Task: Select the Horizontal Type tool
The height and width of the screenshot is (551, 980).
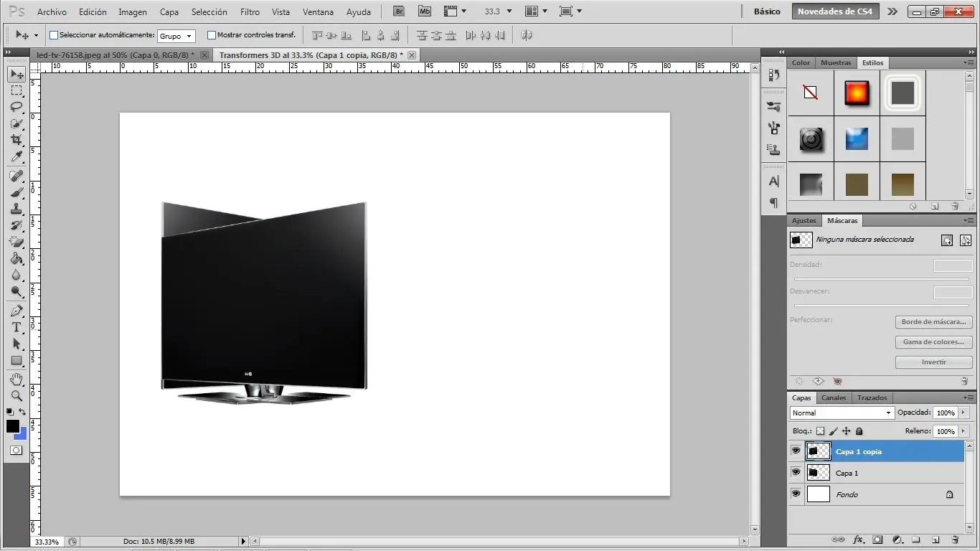Action: click(x=17, y=327)
